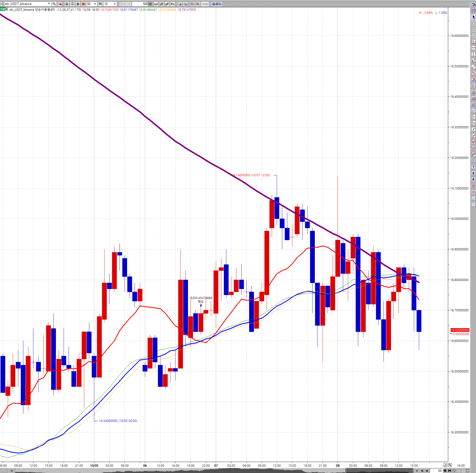Toggle the 틱 (tick) period button

[x=101, y=4]
